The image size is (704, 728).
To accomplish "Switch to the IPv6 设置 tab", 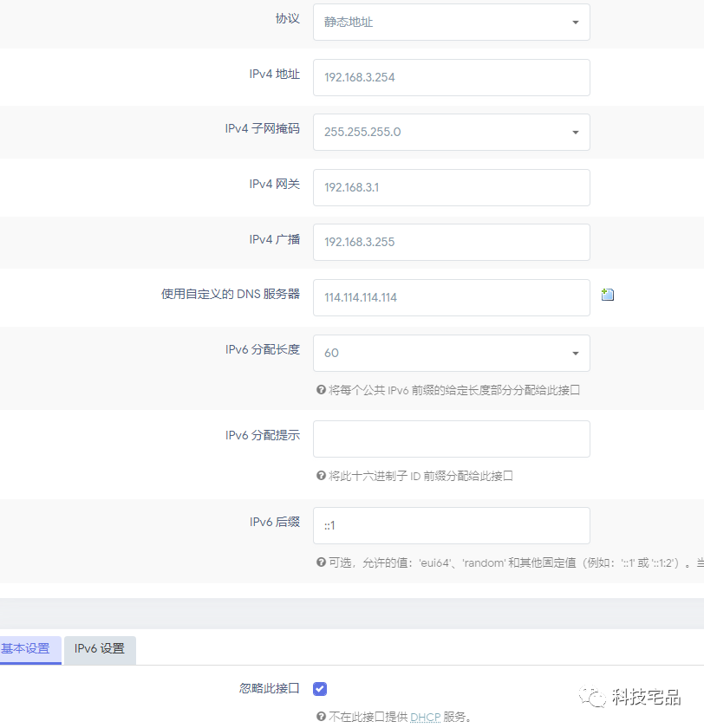I will [x=99, y=649].
